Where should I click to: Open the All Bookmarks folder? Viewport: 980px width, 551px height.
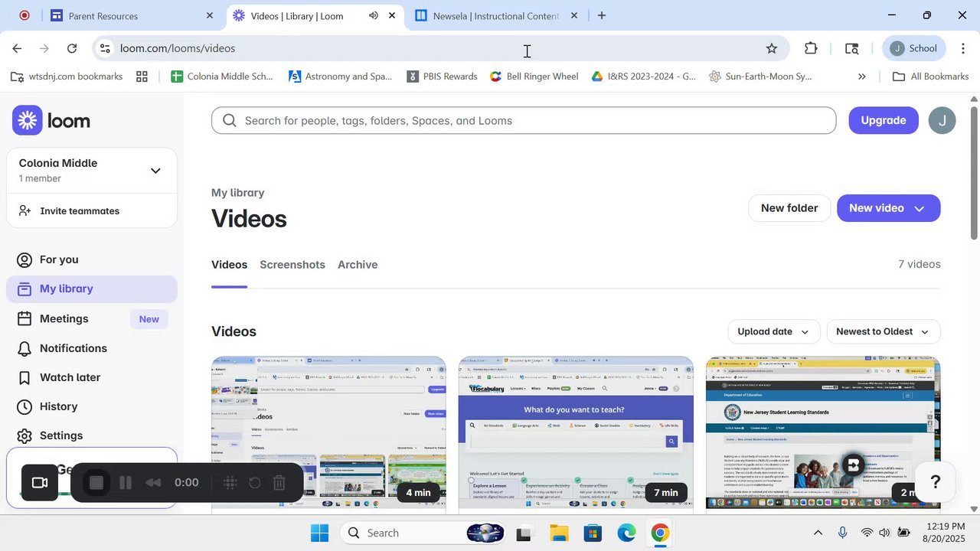(x=930, y=77)
